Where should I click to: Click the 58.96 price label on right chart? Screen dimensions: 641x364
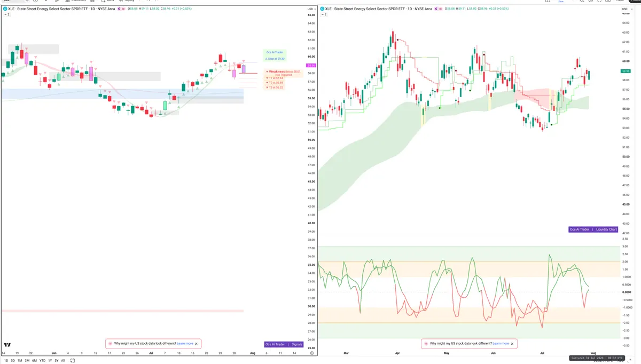(x=626, y=70)
